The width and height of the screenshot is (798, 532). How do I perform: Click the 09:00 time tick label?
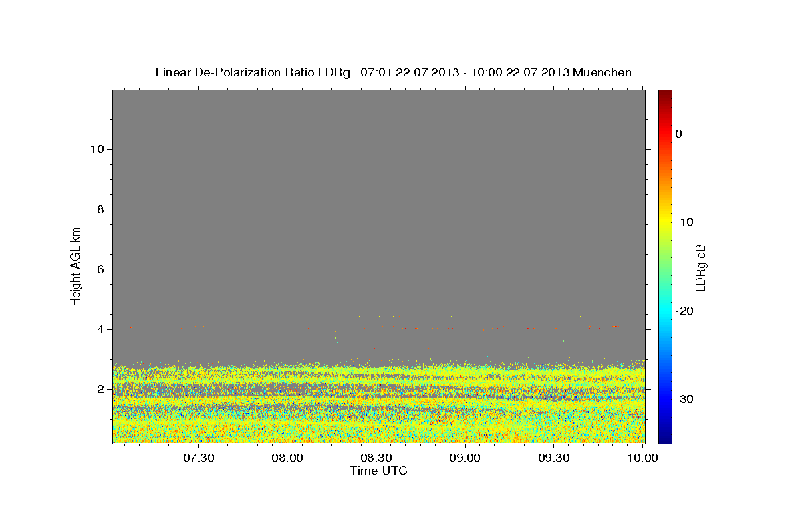tap(465, 458)
